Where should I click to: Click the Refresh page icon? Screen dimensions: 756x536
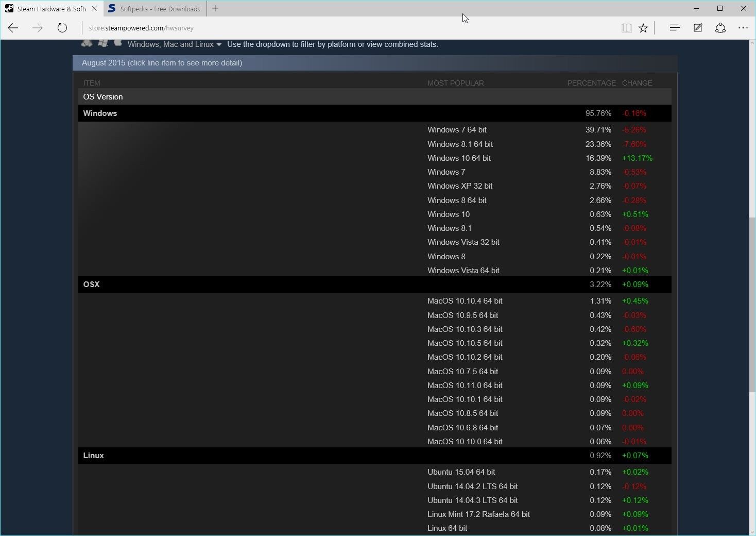(62, 28)
